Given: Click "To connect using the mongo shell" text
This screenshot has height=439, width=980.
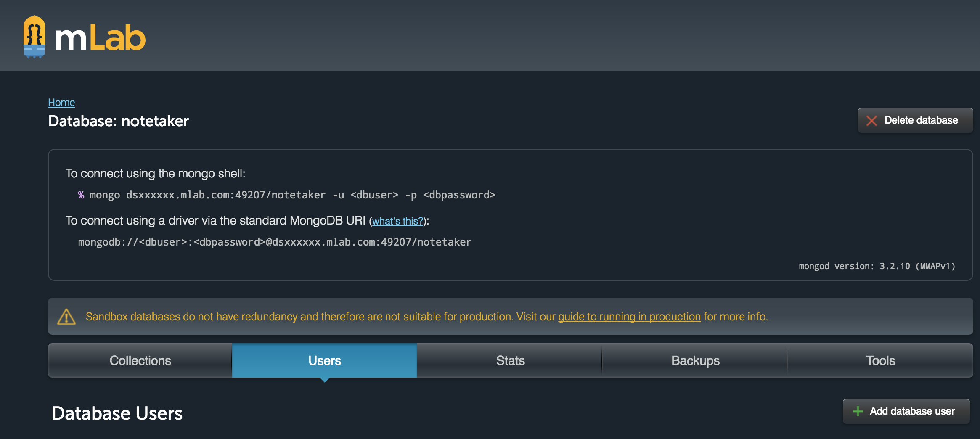Looking at the screenshot, I should 155,174.
